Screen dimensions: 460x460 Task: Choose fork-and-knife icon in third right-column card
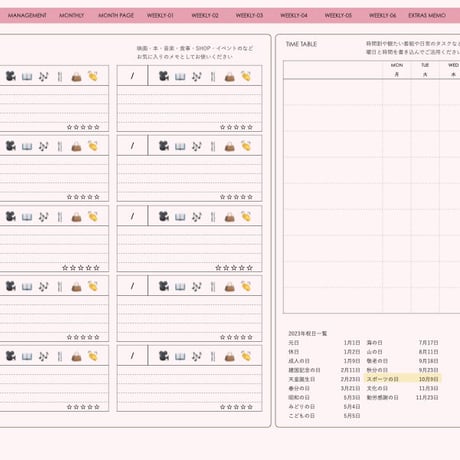[x=213, y=217]
